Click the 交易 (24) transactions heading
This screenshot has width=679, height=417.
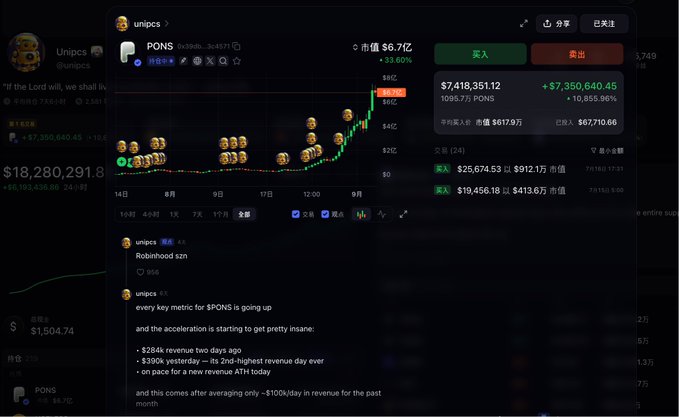[449, 150]
